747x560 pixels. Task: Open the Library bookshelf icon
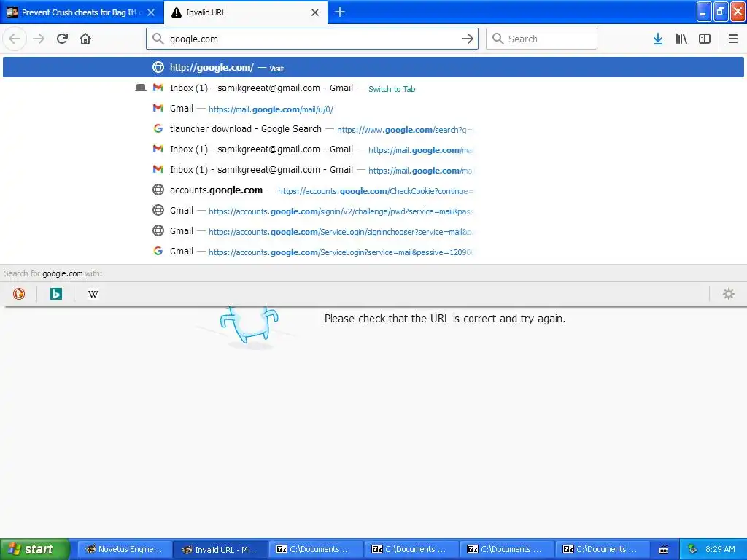pos(681,39)
